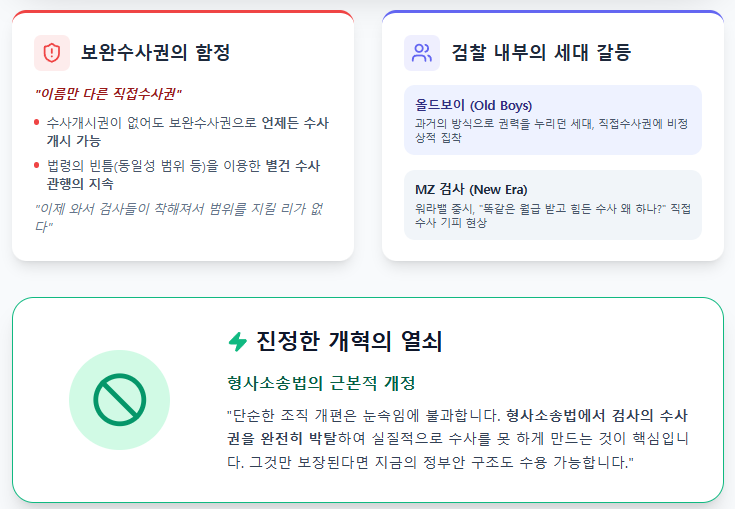Click the green lightning bolt icon

(x=238, y=342)
